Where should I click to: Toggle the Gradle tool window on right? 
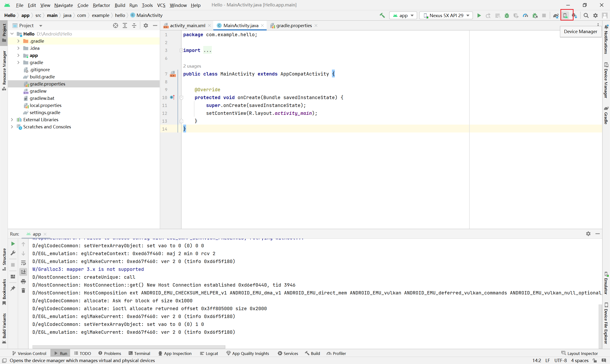pyautogui.click(x=606, y=115)
